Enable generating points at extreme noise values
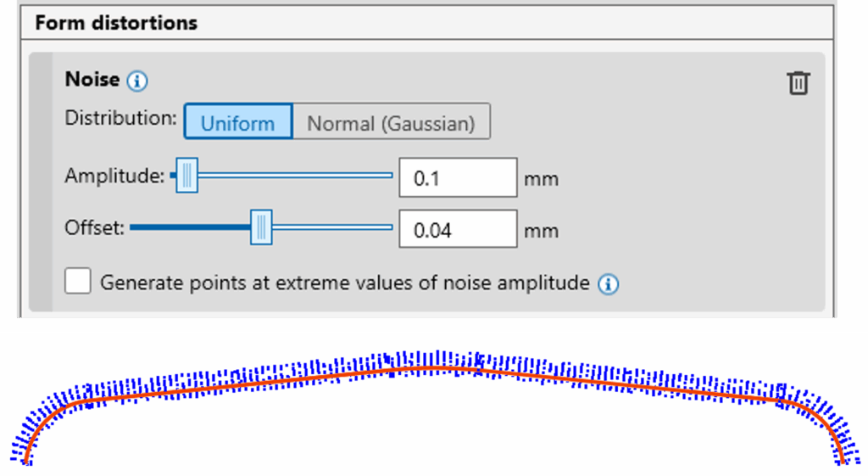This screenshot has height=476, width=868. pyautogui.click(x=77, y=281)
